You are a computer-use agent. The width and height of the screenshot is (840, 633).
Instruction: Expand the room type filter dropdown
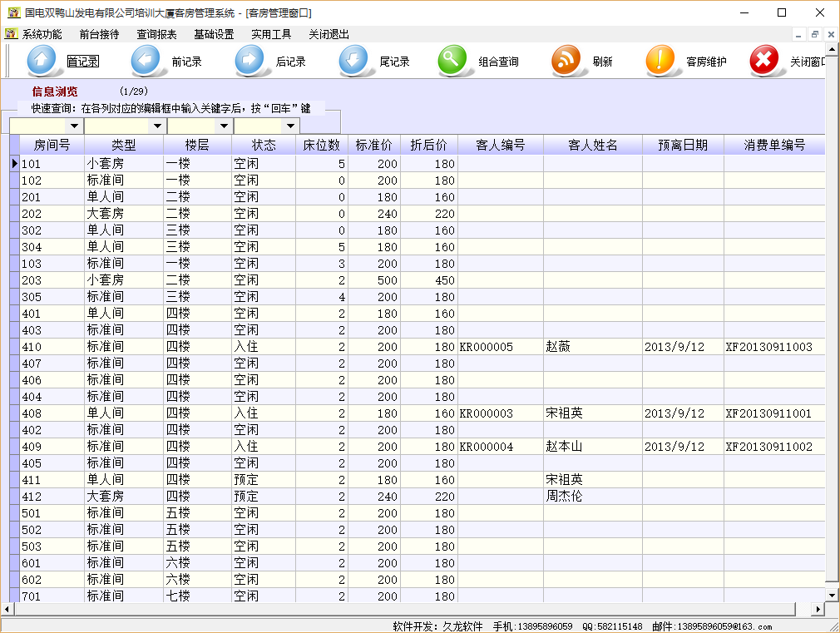(x=157, y=126)
